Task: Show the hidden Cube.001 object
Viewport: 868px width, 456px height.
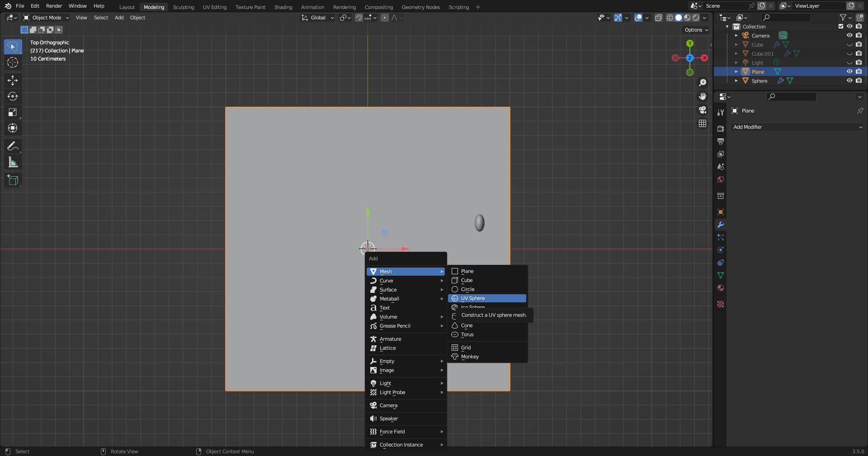Action: 849,53
